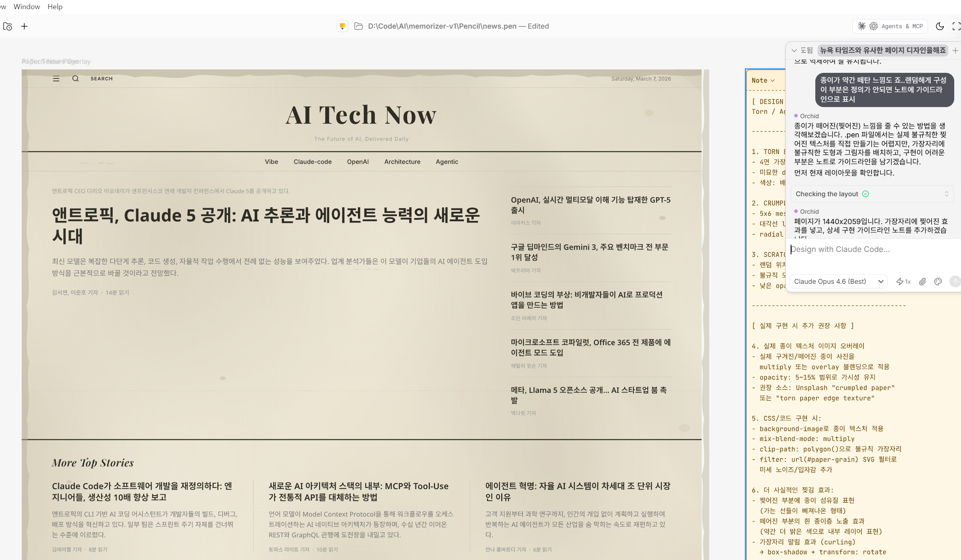Viewport: 961px width, 560px height.
Task: Open the Window menu
Action: (x=27, y=7)
